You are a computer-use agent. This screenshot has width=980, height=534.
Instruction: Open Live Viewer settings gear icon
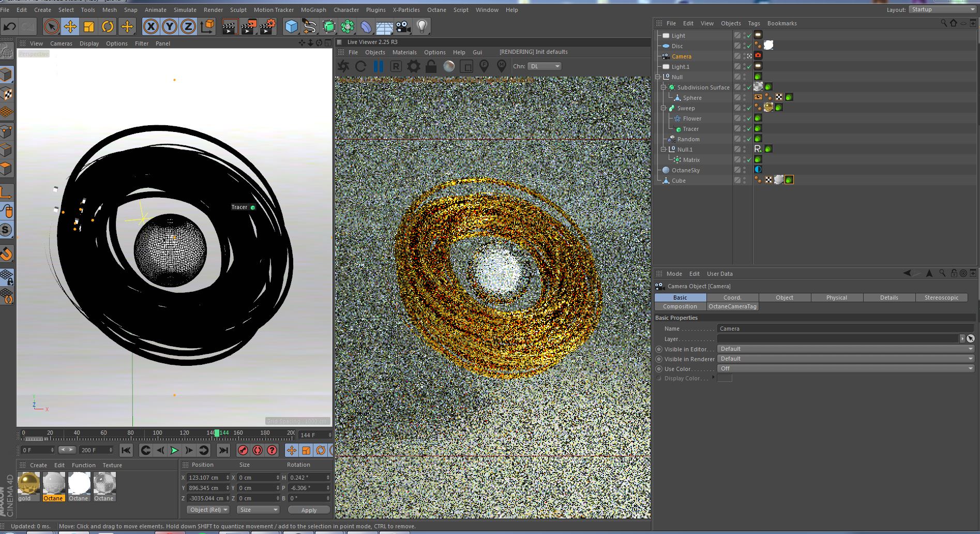414,66
